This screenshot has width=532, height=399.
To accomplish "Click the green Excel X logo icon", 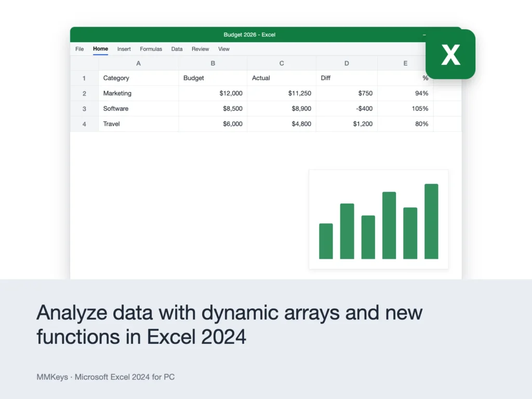I will click(x=450, y=54).
